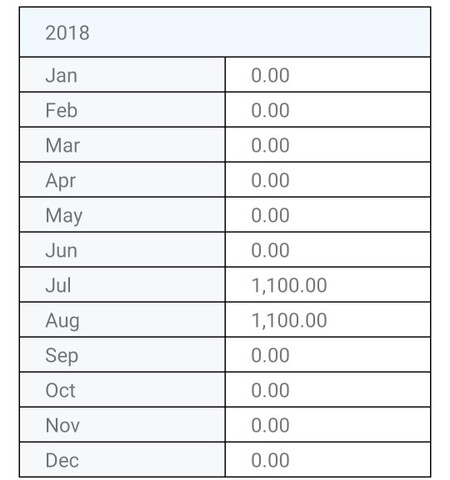Select the Sep amount cell
This screenshot has width=450, height=480.
[x=328, y=355]
